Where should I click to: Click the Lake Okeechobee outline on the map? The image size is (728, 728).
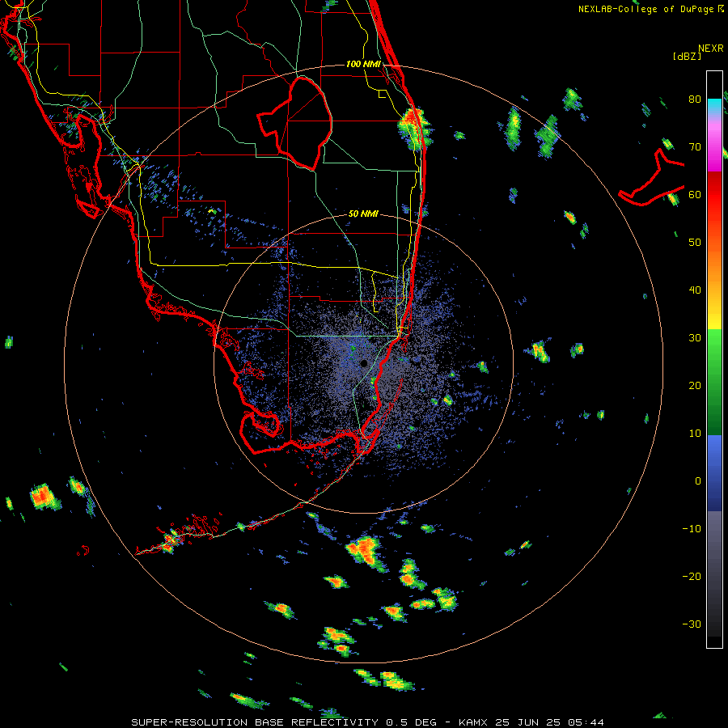pos(294,123)
